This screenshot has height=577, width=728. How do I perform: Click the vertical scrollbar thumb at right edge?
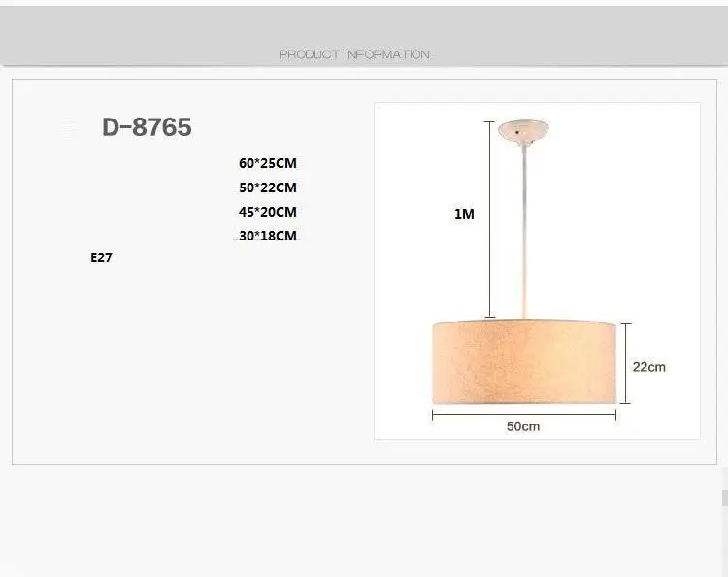[x=725, y=497]
